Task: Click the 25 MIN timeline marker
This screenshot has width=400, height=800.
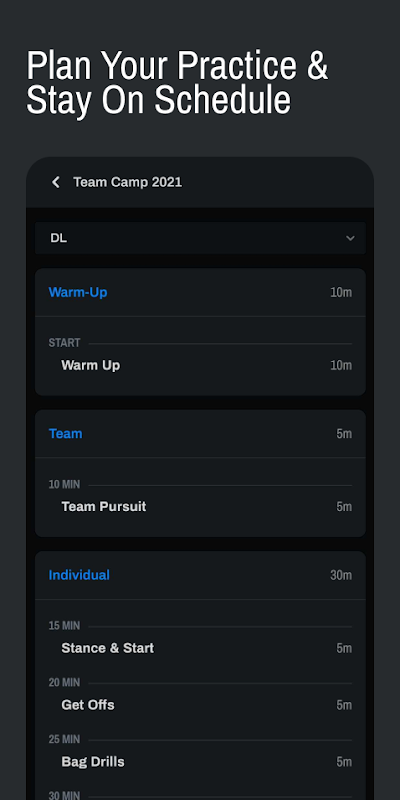Action: [x=64, y=739]
